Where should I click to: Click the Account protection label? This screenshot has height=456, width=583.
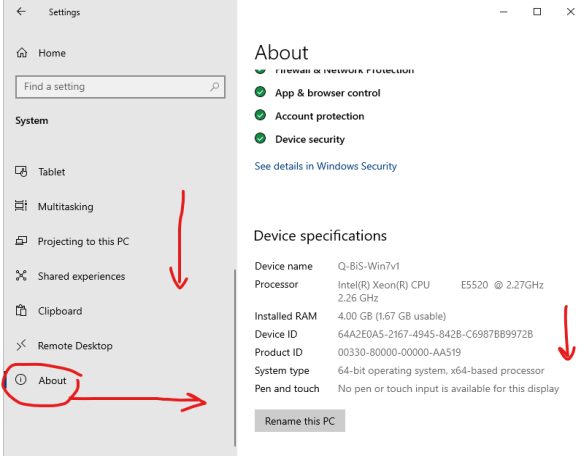(319, 116)
